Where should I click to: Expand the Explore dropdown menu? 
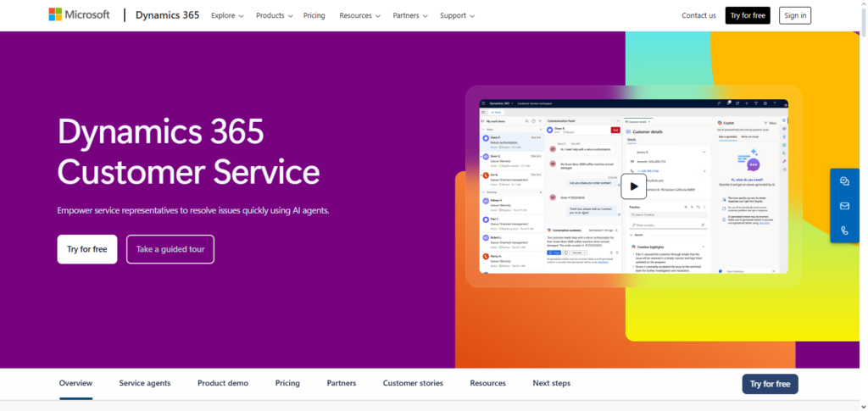(x=227, y=15)
